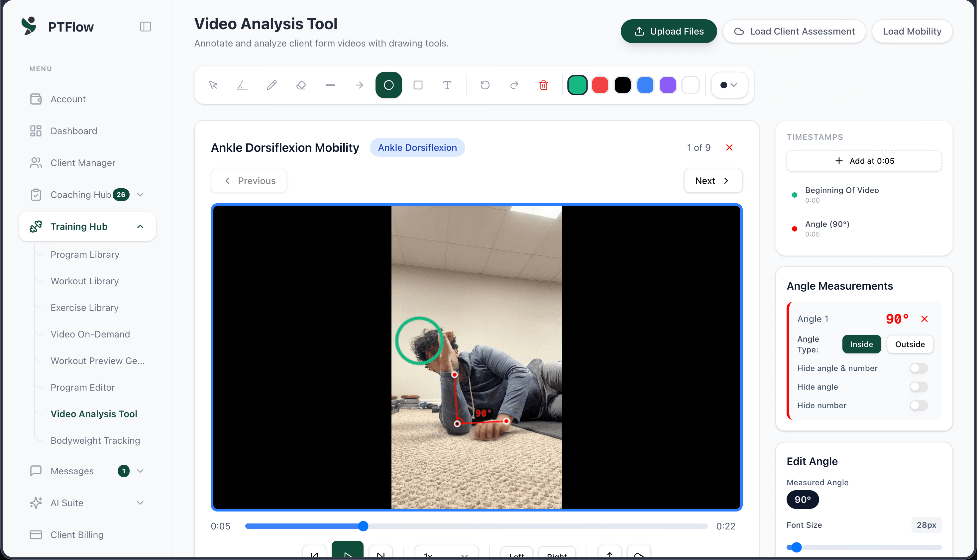Click the Load Mobility button

(912, 31)
